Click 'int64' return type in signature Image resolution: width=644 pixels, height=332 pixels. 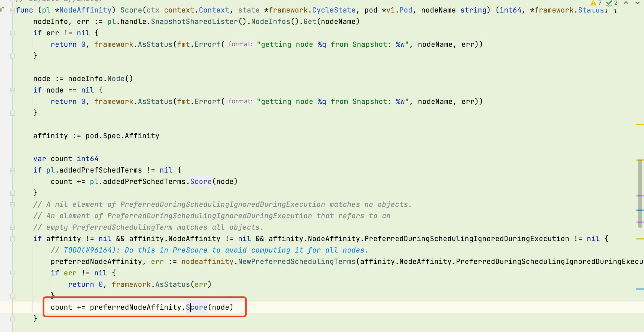pos(511,10)
